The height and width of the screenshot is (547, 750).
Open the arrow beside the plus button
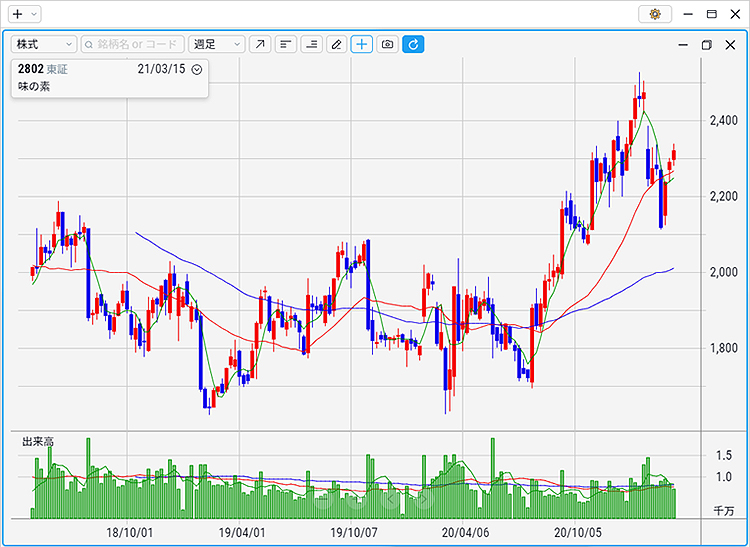[33, 14]
